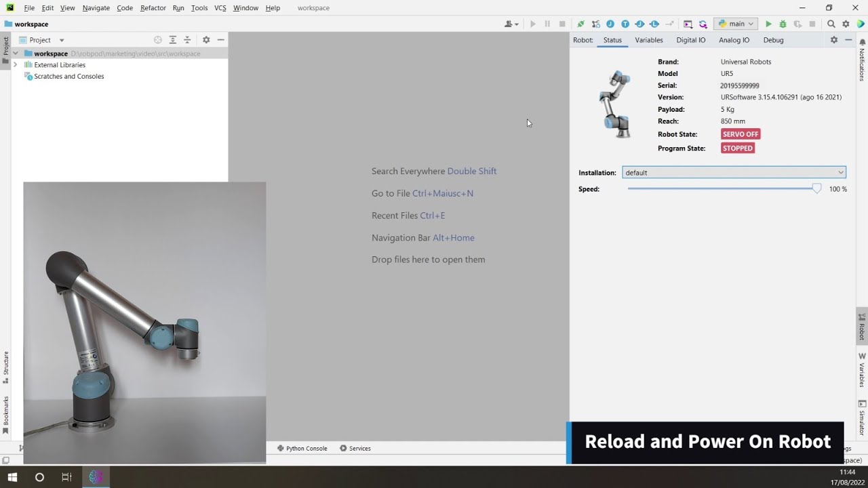Toggle the Project side tool window tab
Screen dimensions: 868x488
pos(5,50)
